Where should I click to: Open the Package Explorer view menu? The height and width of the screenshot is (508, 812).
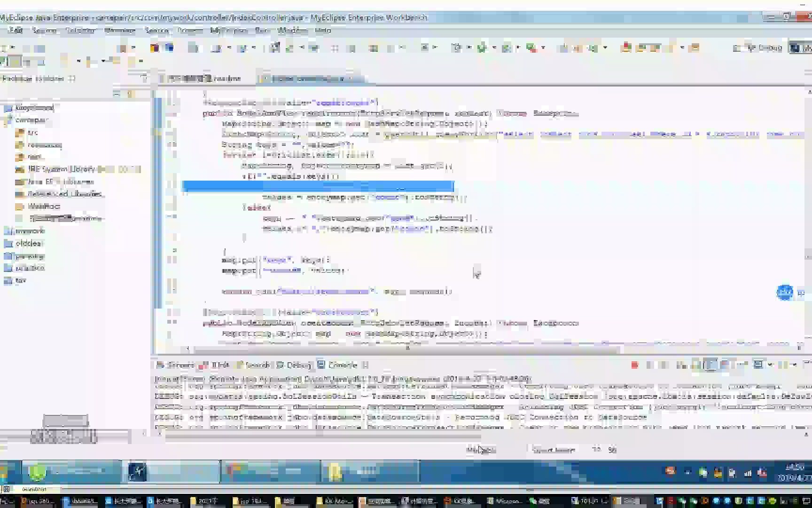144,78
